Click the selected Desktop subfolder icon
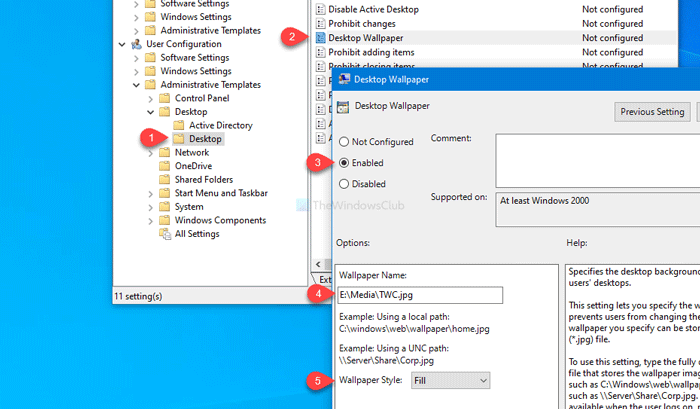The width and height of the screenshot is (700, 409). [179, 139]
